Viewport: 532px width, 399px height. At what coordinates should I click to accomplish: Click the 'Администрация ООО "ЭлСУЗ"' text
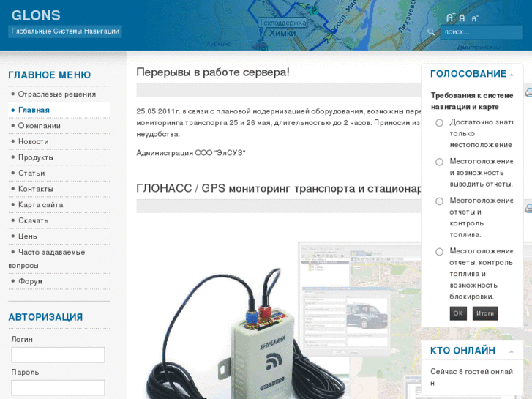(191, 153)
